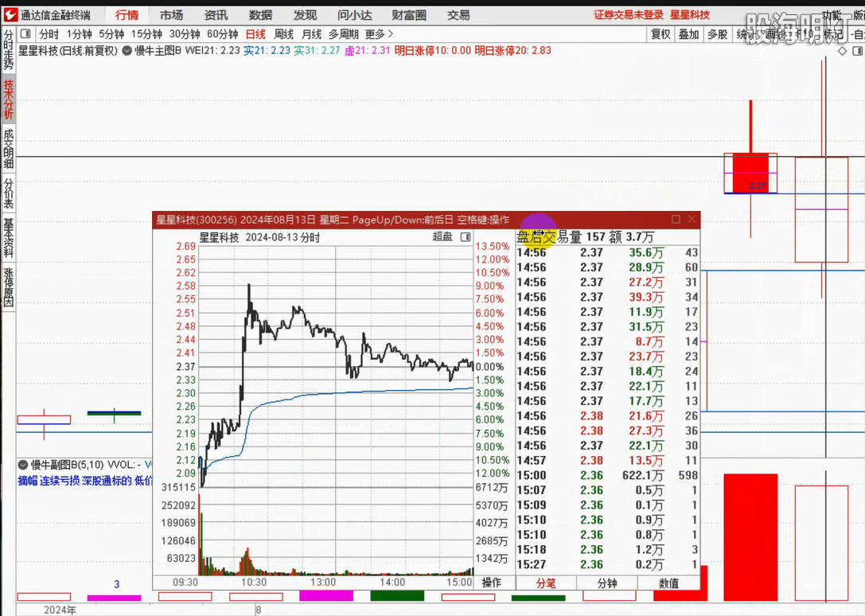Open the 多周期 multi-period view
The width and height of the screenshot is (865, 616).
pos(344,34)
